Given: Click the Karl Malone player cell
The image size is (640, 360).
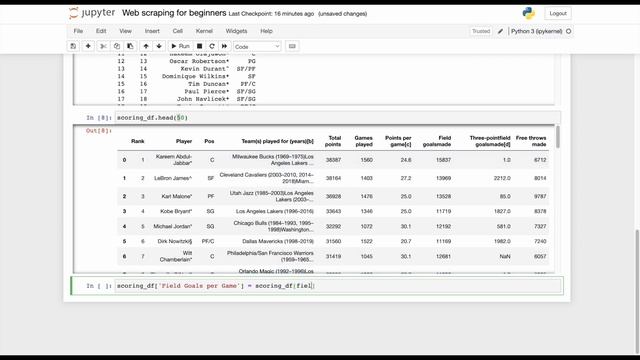Looking at the screenshot, I should 176,196.
